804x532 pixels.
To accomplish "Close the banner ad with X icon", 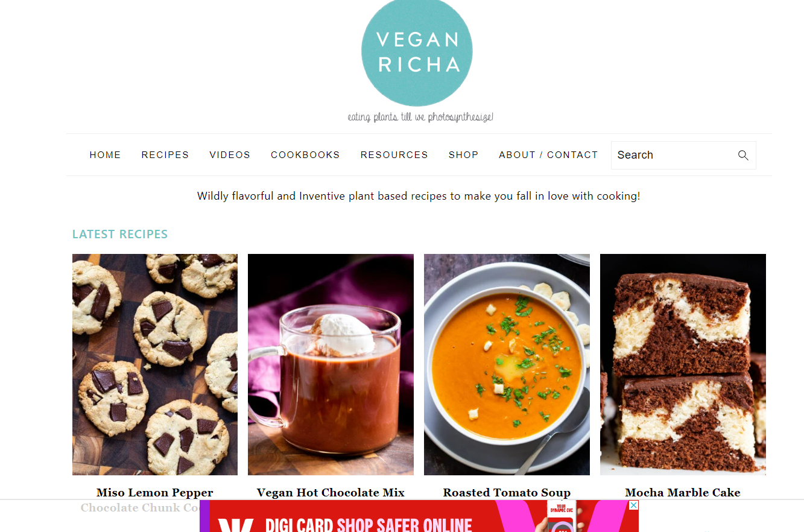I will coord(633,505).
